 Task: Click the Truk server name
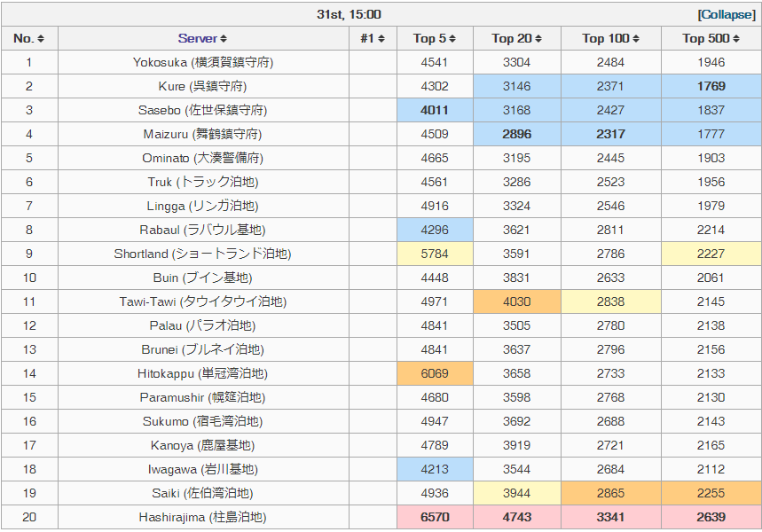coord(202,182)
